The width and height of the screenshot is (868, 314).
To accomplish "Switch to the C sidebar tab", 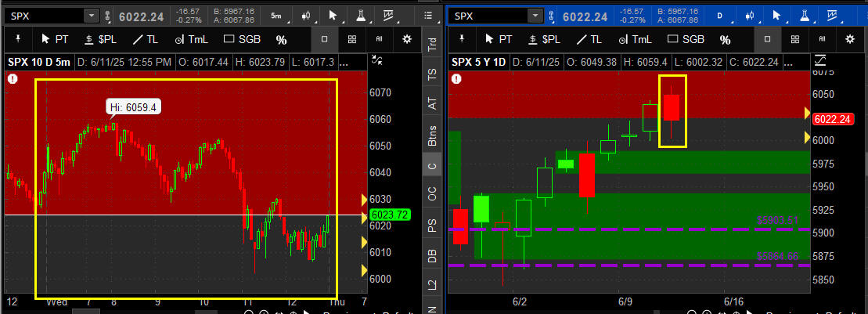I will 432,165.
